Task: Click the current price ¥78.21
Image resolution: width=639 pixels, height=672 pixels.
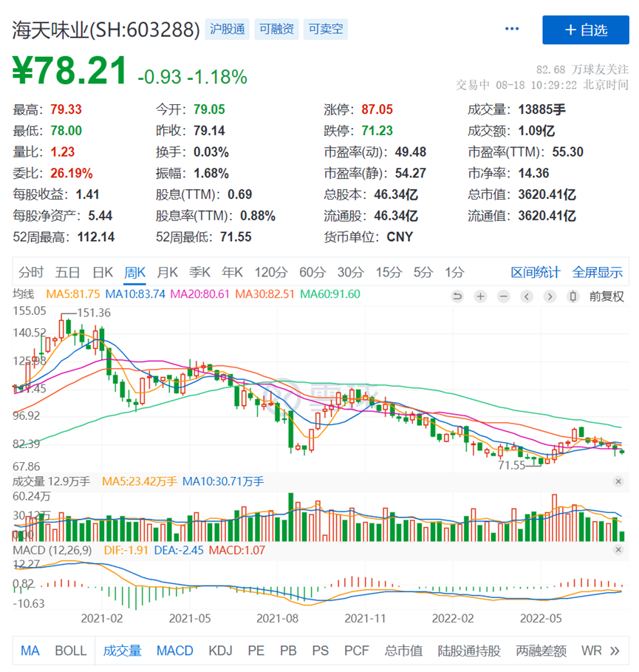Action: pos(69,71)
